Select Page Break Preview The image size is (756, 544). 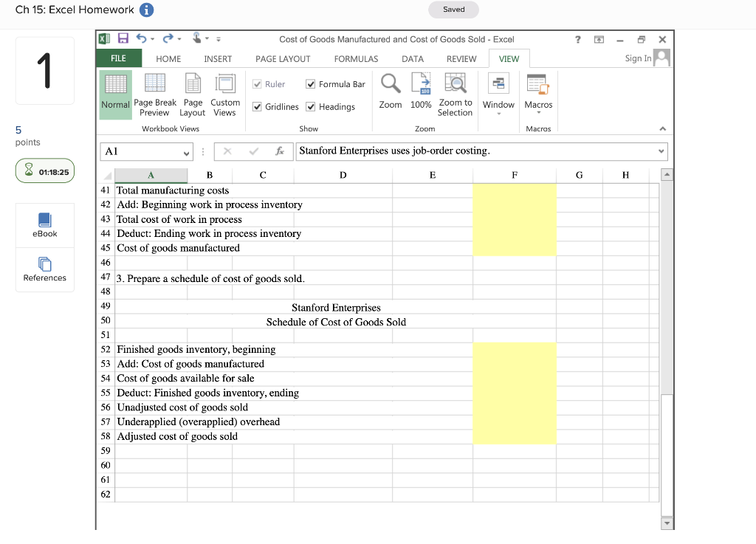pos(154,94)
